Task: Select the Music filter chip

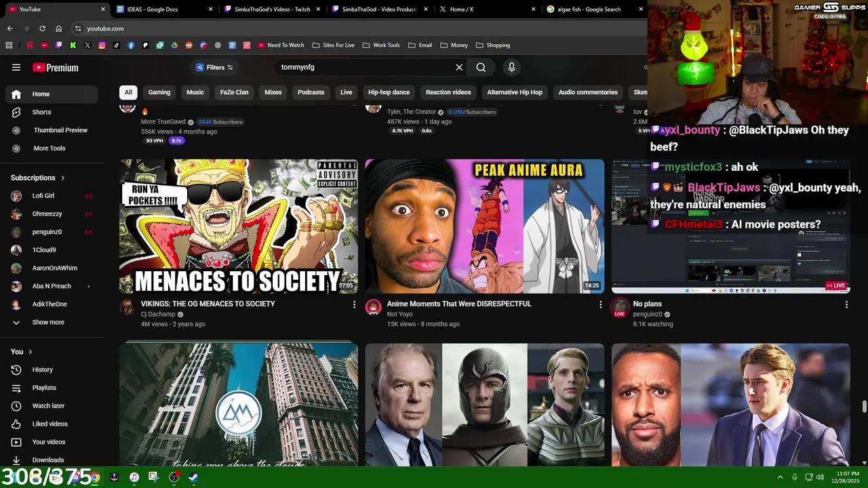Action: 195,92
